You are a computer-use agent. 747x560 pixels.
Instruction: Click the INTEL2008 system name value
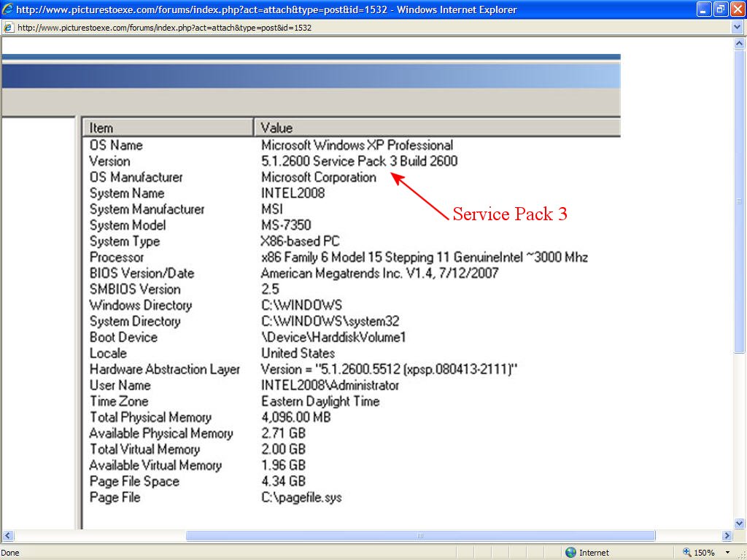(x=293, y=192)
